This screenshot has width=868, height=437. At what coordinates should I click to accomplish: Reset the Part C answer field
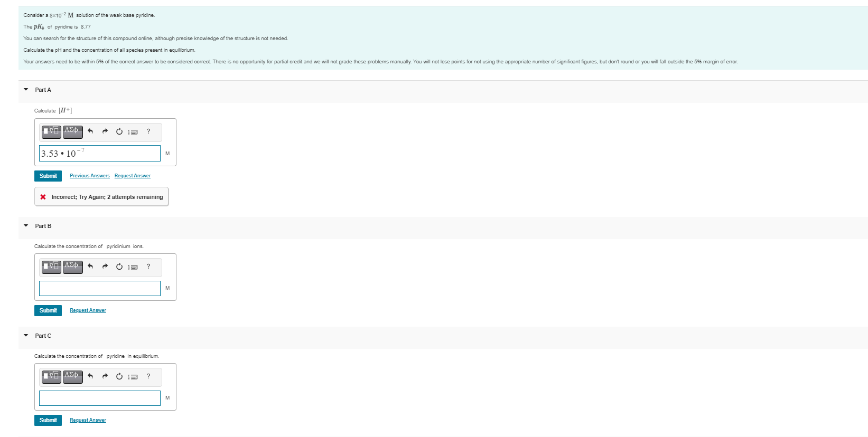[119, 376]
